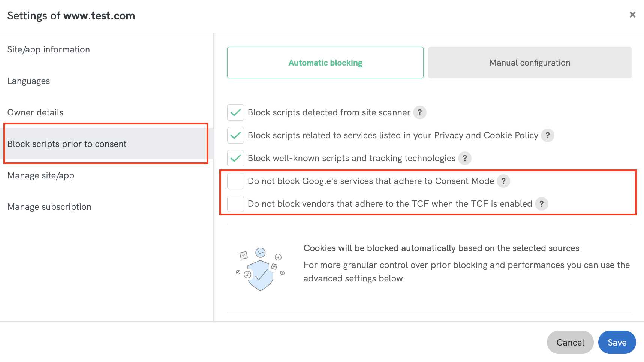The height and width of the screenshot is (362, 644).
Task: Open help for Privacy and Cookie Policy blocking
Action: 548,135
